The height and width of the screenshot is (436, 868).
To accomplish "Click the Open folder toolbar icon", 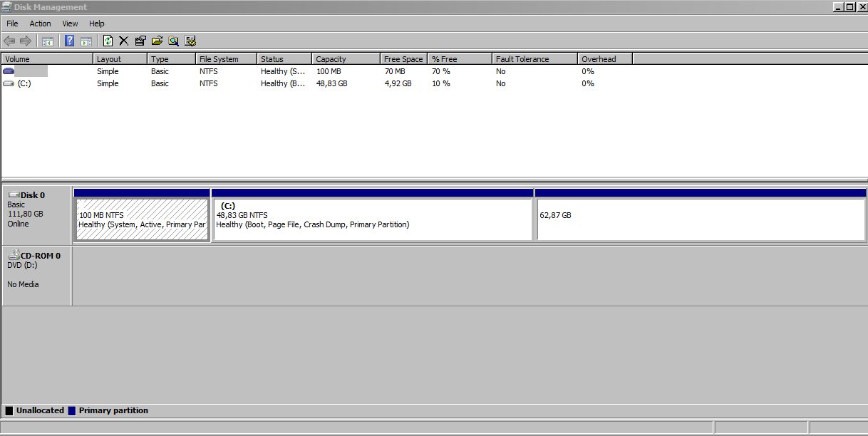I will point(157,41).
